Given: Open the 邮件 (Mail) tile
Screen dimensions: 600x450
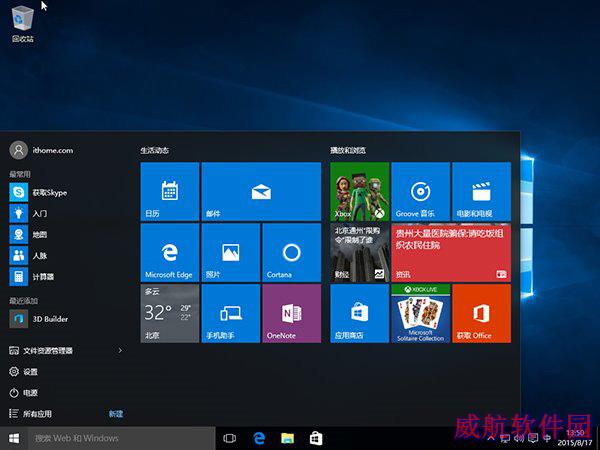Looking at the screenshot, I should pyautogui.click(x=261, y=191).
